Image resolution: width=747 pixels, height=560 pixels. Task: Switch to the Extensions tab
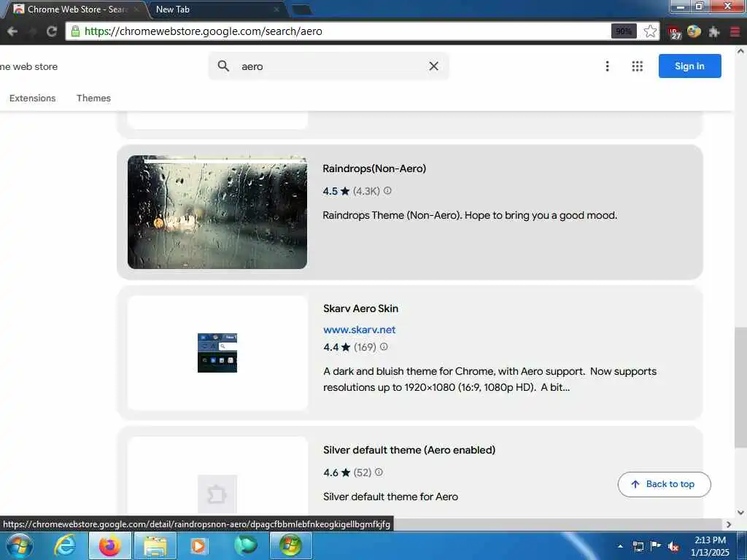[32, 98]
